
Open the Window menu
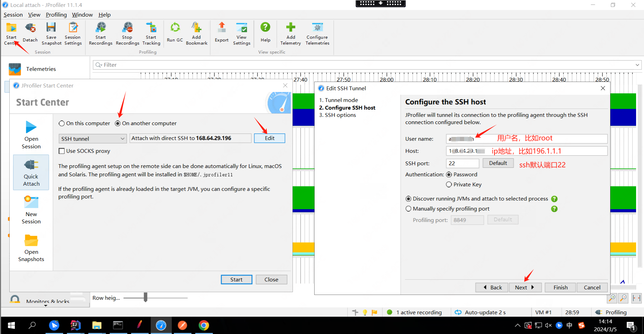[x=82, y=15]
